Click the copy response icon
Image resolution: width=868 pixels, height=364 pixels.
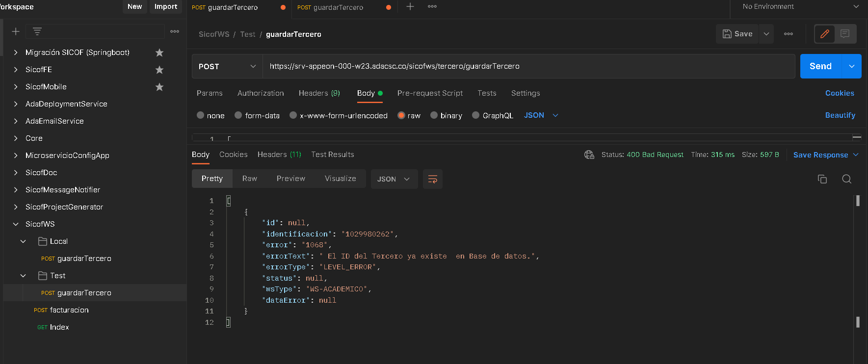[x=822, y=179]
